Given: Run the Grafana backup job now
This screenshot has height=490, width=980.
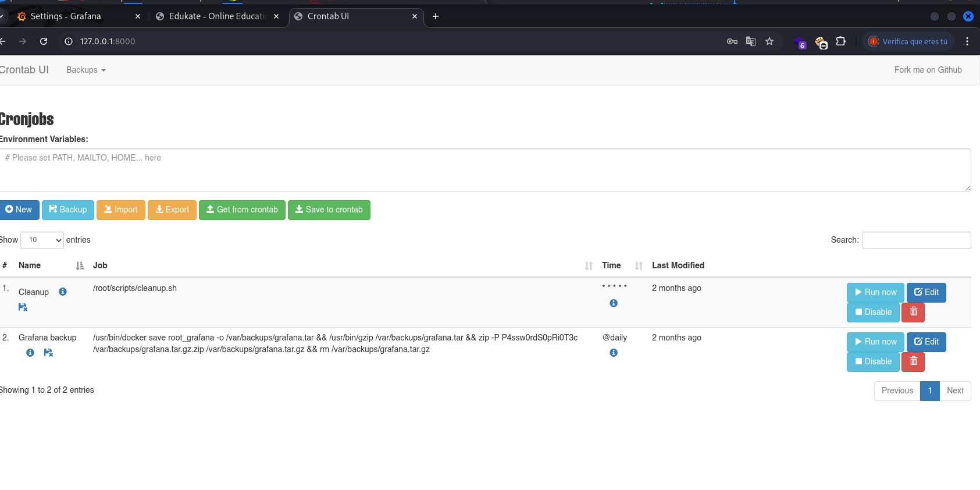Looking at the screenshot, I should point(875,342).
